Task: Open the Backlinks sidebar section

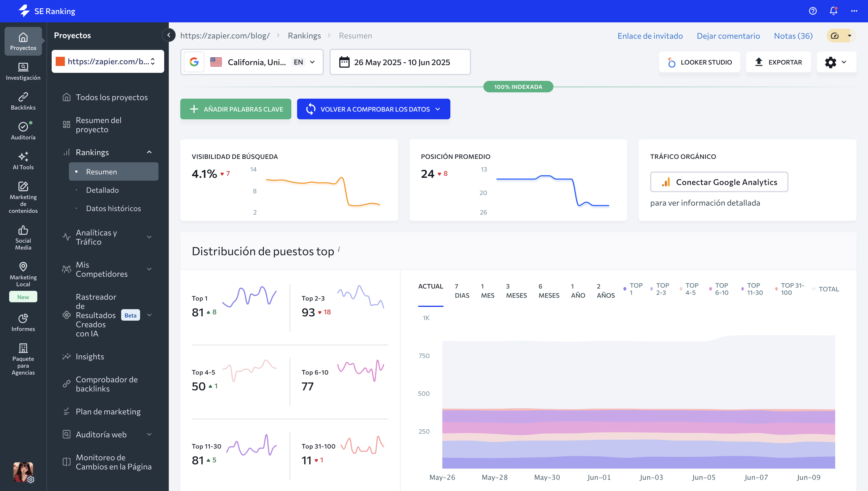Action: [x=23, y=101]
